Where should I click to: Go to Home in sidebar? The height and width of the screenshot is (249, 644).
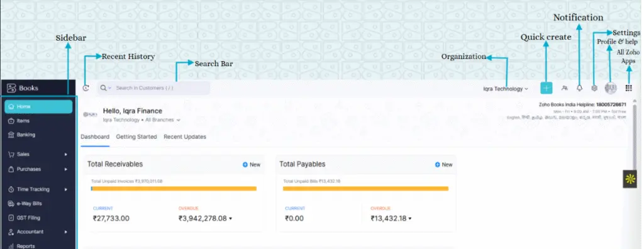(38, 106)
